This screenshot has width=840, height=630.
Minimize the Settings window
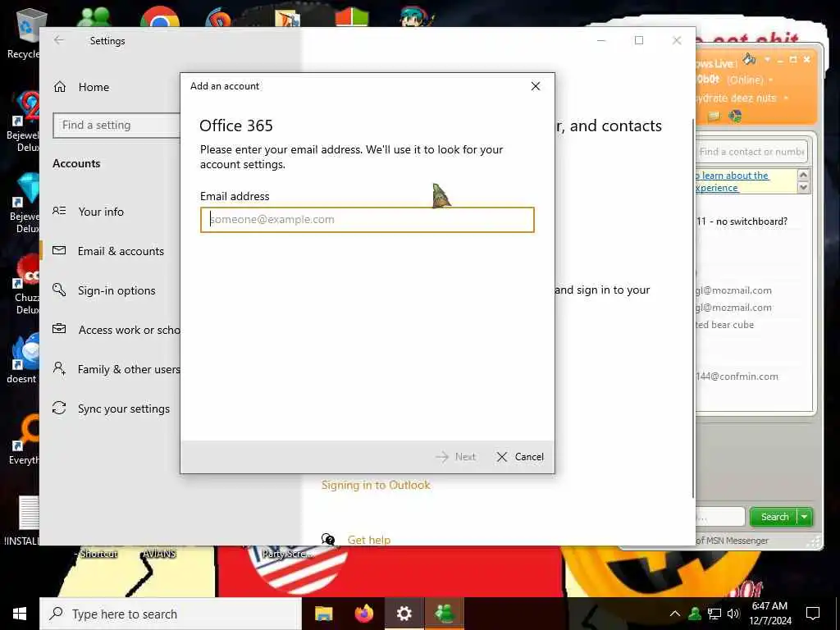pos(601,40)
